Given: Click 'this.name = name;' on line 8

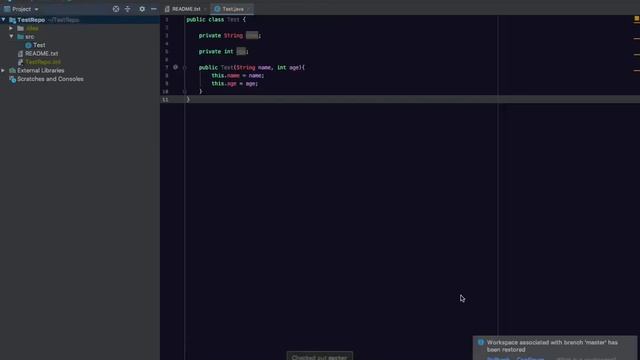Looking at the screenshot, I should tap(238, 76).
